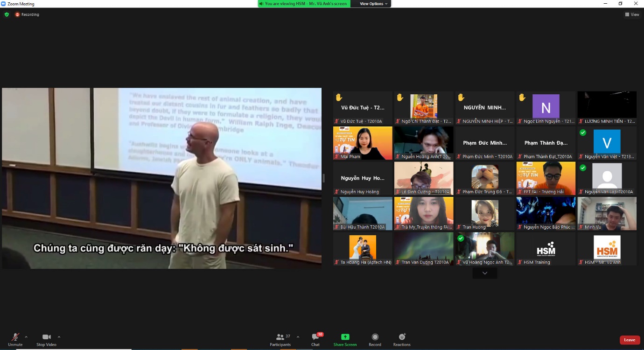The width and height of the screenshot is (644, 350).
Task: Click the green encryption shield icon
Action: (x=7, y=14)
